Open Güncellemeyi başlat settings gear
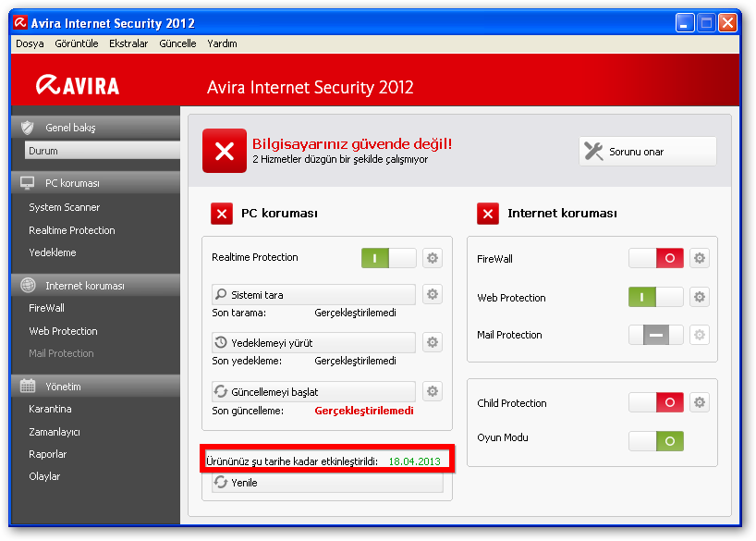This screenshot has width=756, height=541. click(433, 391)
